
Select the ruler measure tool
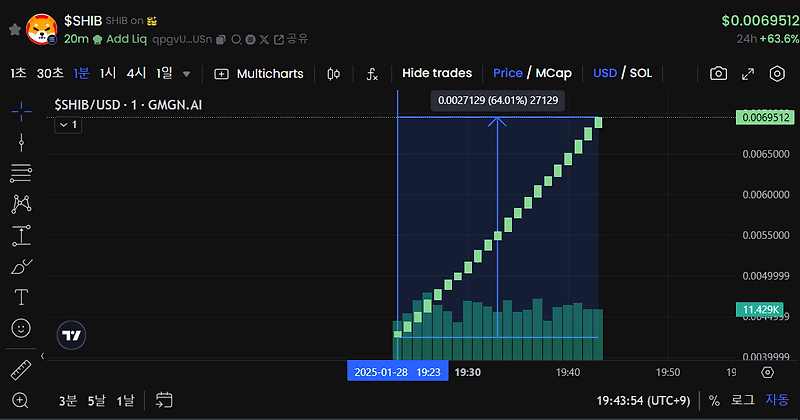tap(21, 370)
